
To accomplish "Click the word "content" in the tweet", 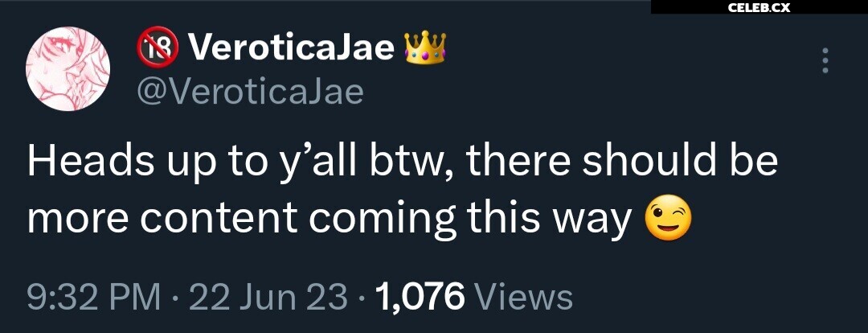I will click(x=219, y=220).
